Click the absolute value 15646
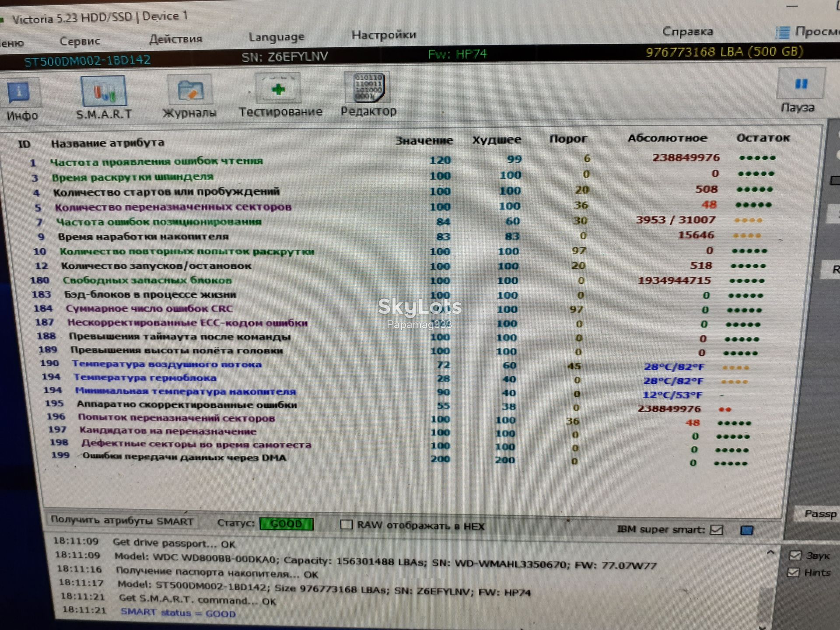This screenshot has height=630, width=840. pyautogui.click(x=696, y=235)
